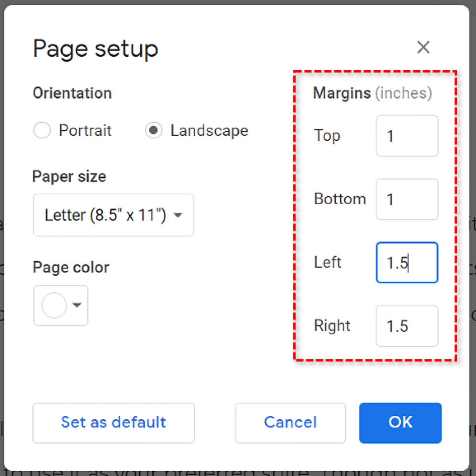The height and width of the screenshot is (476, 476).
Task: Click the Landscape radio circle
Action: (154, 130)
